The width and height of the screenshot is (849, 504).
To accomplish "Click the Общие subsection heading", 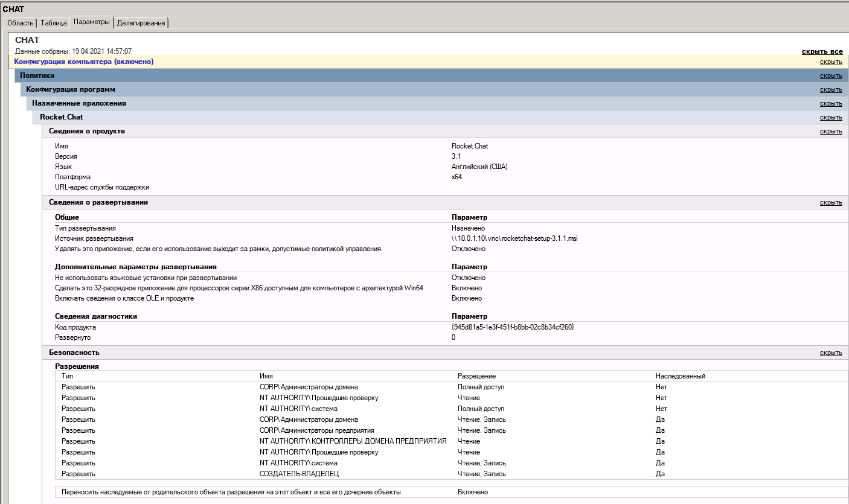I will tap(67, 217).
